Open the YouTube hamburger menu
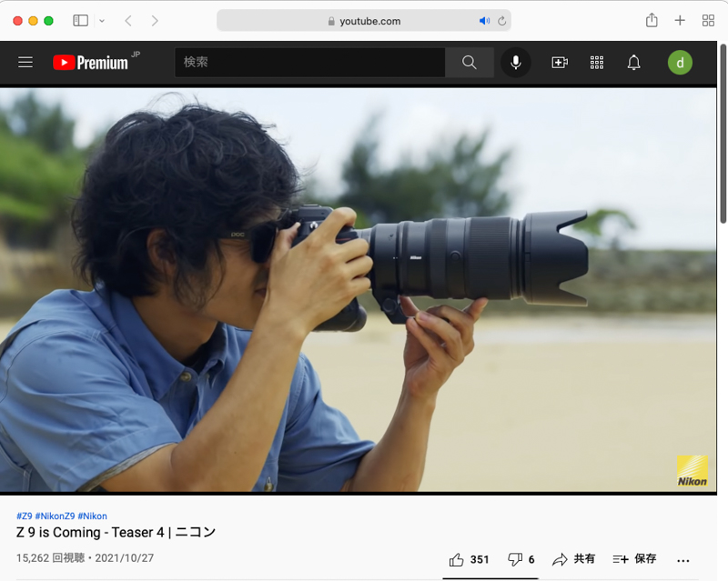The width and height of the screenshot is (728, 581). click(25, 62)
